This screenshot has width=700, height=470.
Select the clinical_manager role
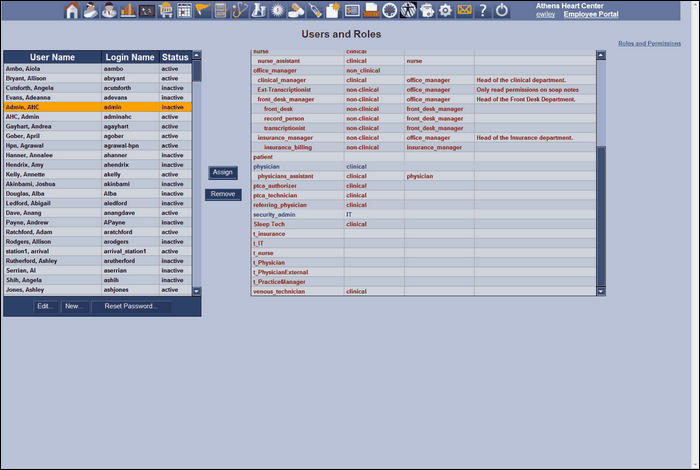423,80
